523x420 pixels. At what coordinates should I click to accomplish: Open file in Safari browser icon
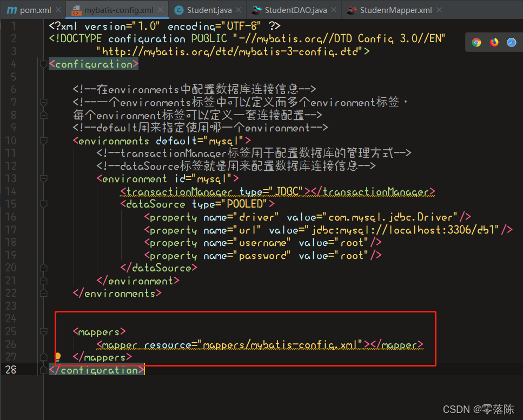tap(511, 42)
